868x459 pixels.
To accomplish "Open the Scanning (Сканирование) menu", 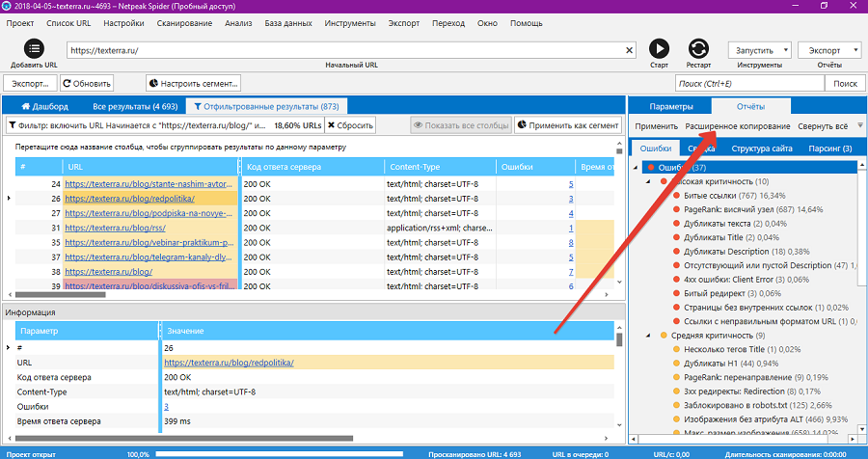I will 184,23.
